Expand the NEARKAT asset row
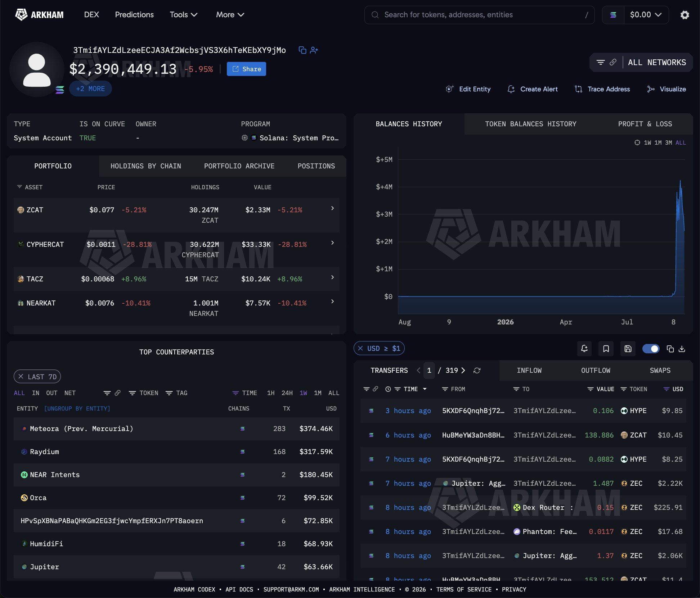The width and height of the screenshot is (700, 598). click(x=332, y=302)
